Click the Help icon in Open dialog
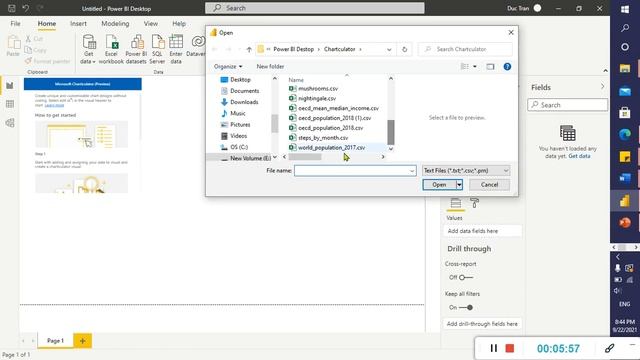Viewport: 640px width, 360px height. [507, 67]
